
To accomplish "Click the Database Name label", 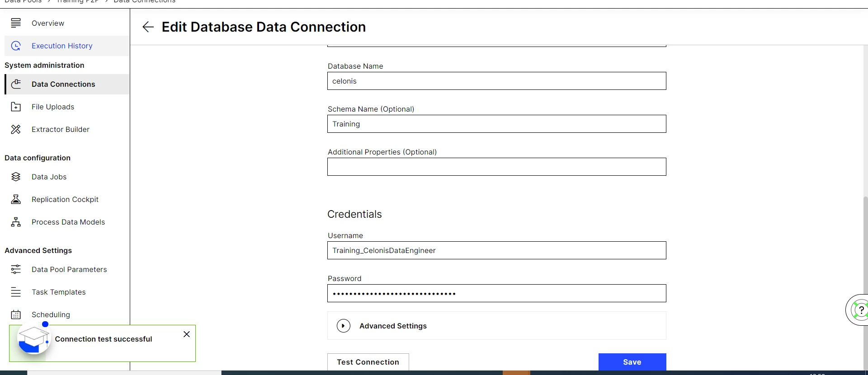I will click(355, 66).
